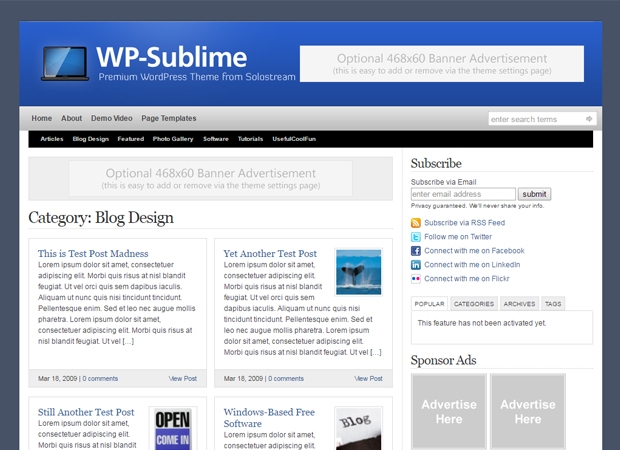Click the whale tail post thumbnail
620x450 pixels.
click(x=358, y=272)
